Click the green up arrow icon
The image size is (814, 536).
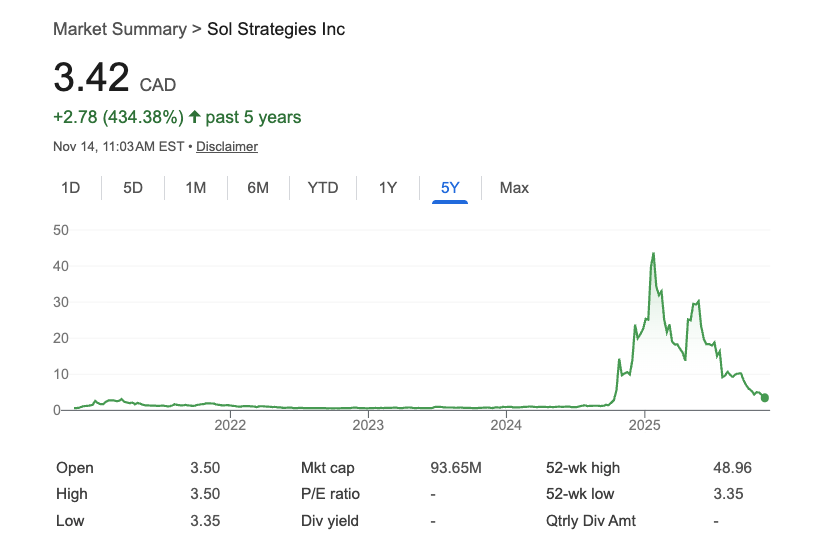[x=195, y=118]
